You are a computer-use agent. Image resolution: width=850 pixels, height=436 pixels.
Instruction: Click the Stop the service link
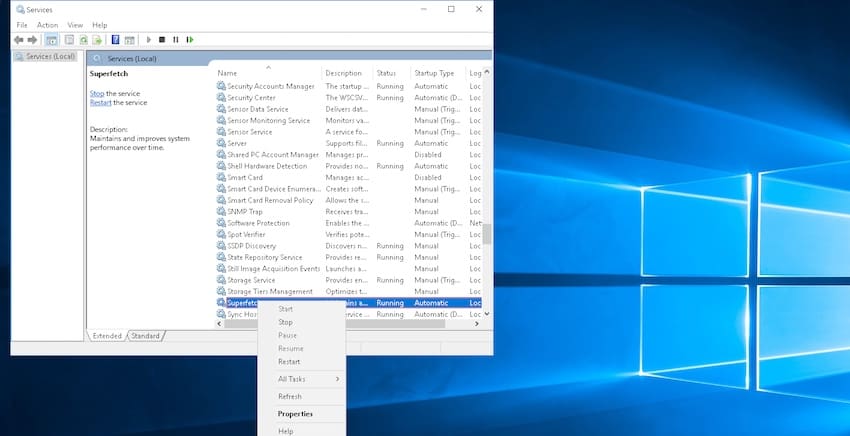pyautogui.click(x=96, y=93)
